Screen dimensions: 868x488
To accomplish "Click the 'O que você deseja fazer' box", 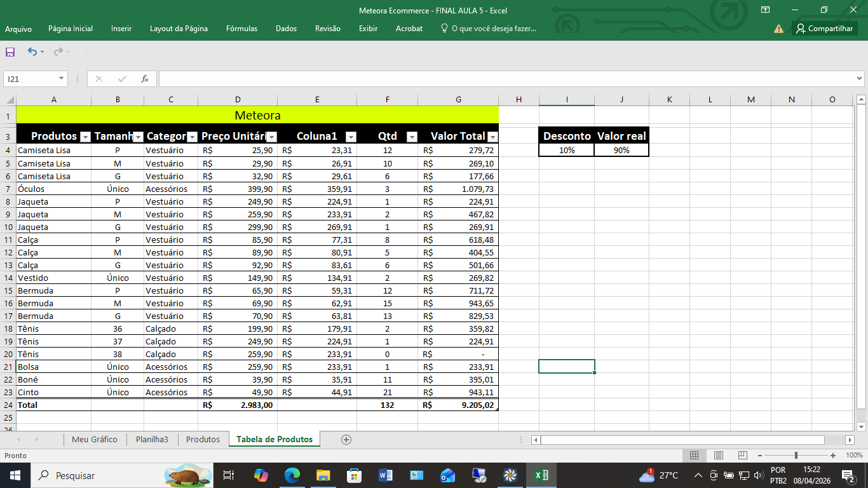I will (489, 29).
